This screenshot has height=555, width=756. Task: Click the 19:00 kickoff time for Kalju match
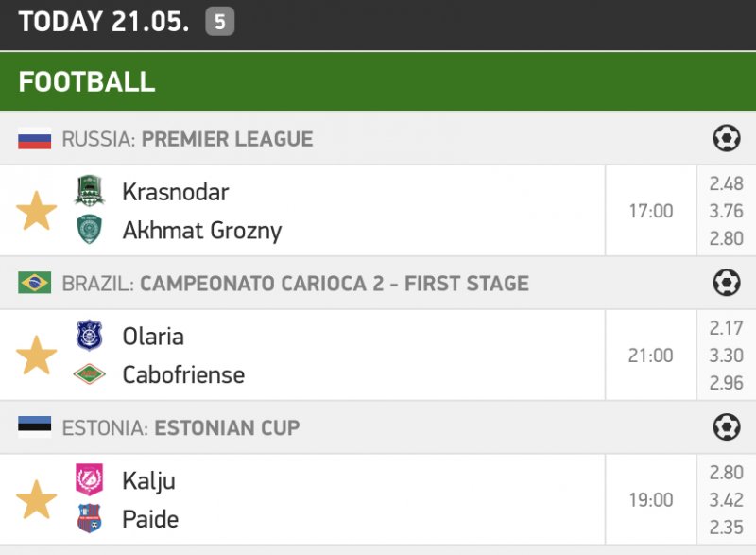pos(651,500)
